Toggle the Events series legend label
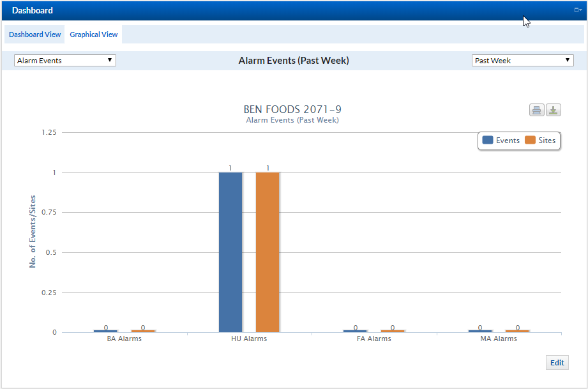This screenshot has height=389, width=588. [x=508, y=141]
